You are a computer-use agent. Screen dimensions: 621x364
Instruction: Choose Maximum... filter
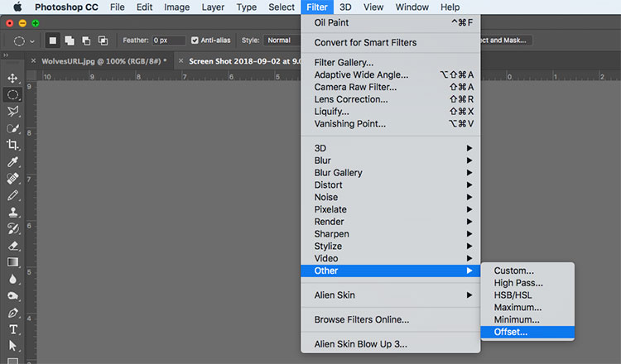pyautogui.click(x=527, y=308)
